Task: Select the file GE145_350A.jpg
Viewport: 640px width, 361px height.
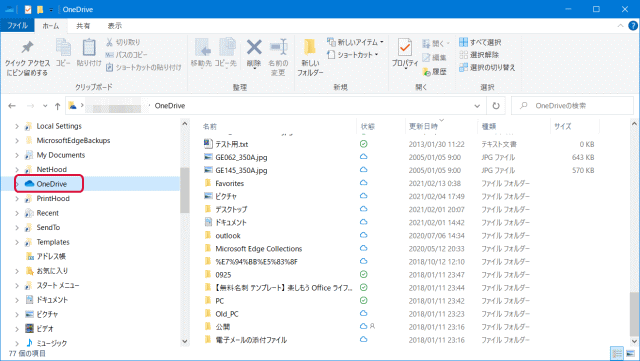Action: [241, 170]
